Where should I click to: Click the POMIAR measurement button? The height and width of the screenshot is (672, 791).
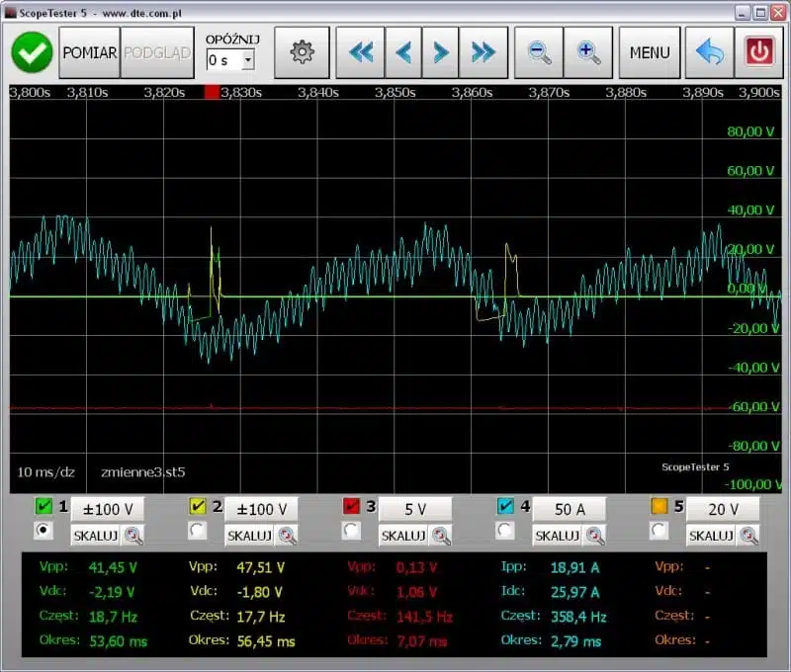90,53
